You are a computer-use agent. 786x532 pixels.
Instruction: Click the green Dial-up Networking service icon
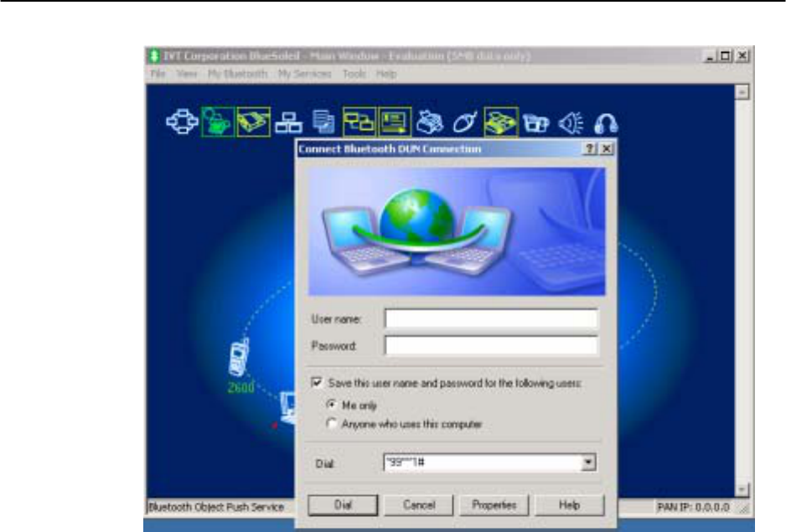tap(218, 121)
